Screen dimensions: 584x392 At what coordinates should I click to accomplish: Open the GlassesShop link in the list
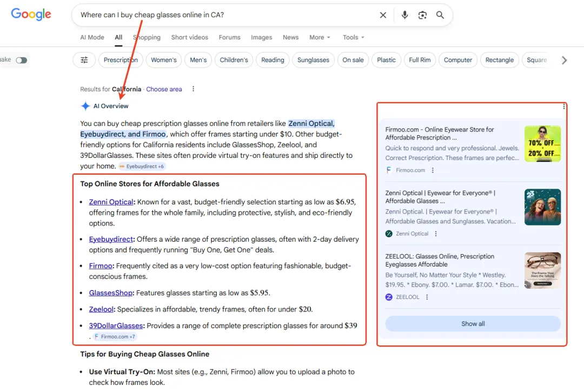pos(111,293)
